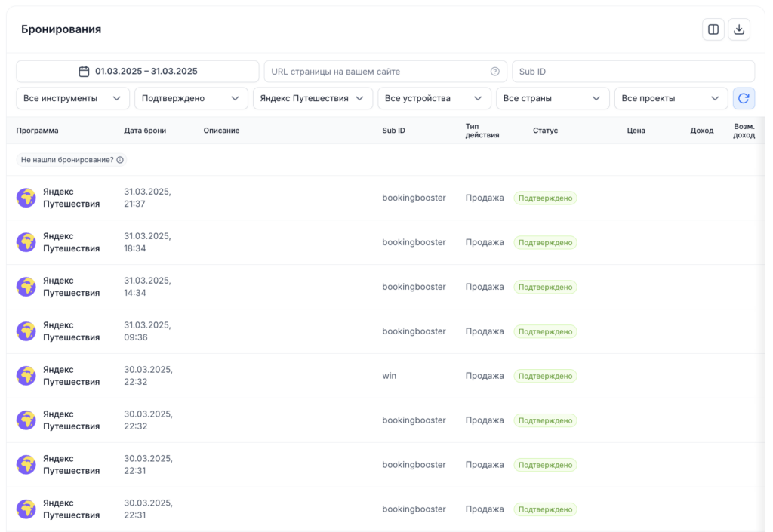The image size is (773, 532).
Task: Click 'Возм. доход' column header
Action: pyautogui.click(x=744, y=131)
